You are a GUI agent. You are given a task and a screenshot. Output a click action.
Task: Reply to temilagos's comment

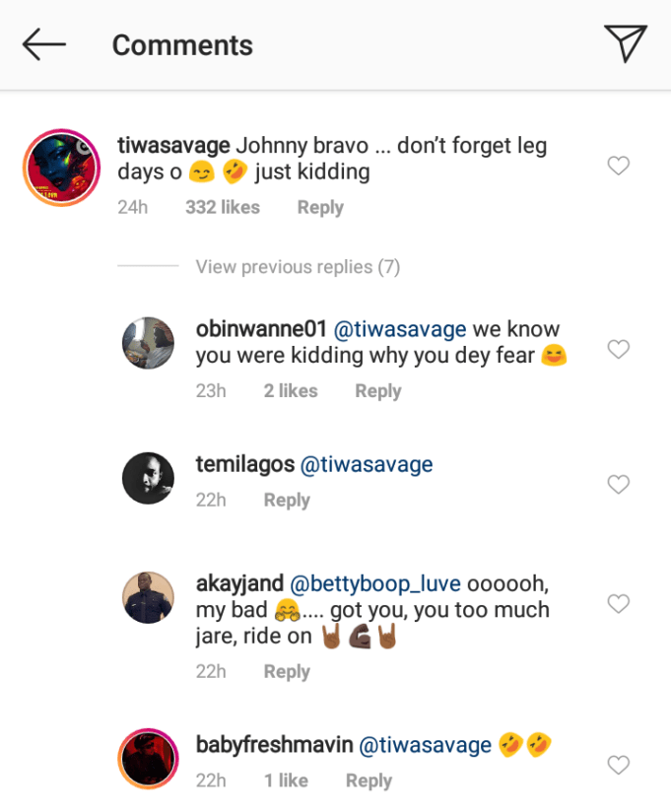(287, 501)
